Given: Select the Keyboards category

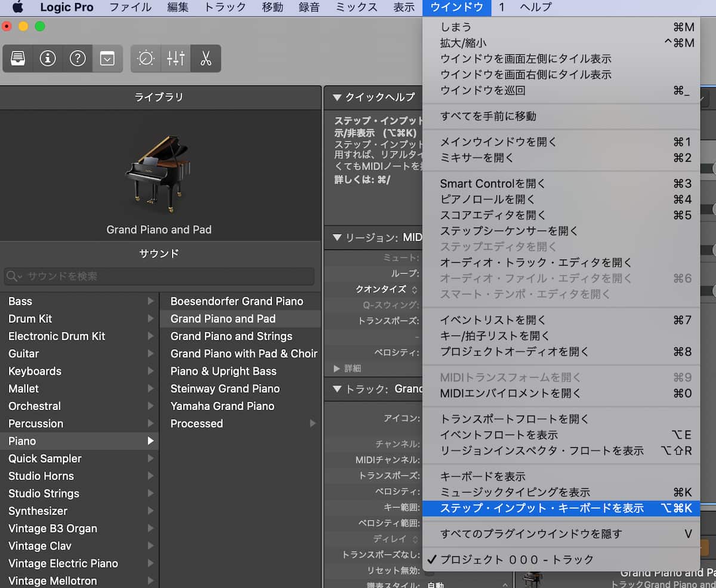Looking at the screenshot, I should [79, 371].
